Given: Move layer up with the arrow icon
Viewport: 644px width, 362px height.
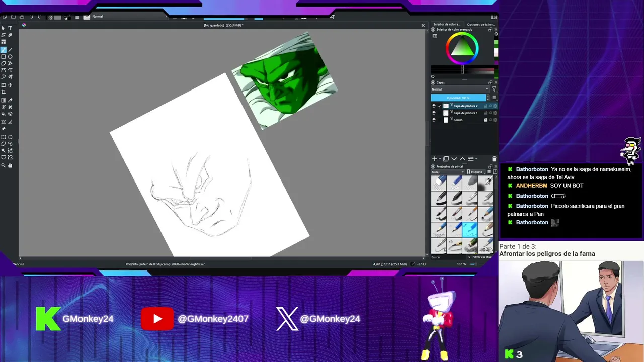Looking at the screenshot, I should tap(462, 159).
